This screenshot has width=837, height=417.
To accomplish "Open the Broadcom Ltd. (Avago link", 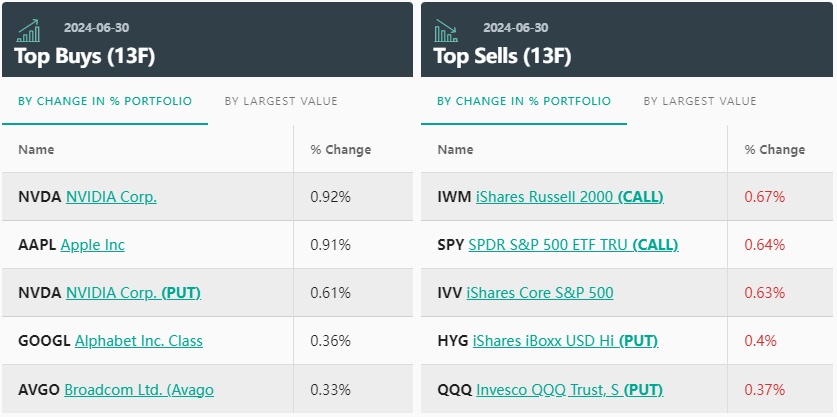I will [139, 389].
